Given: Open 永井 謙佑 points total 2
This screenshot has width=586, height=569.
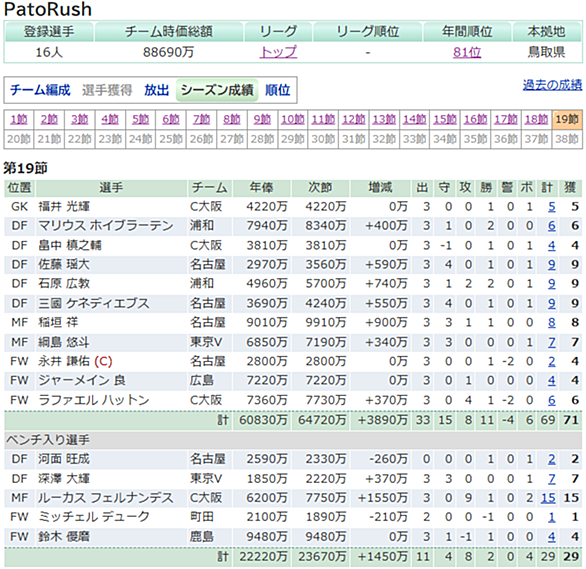Looking at the screenshot, I should click(552, 361).
